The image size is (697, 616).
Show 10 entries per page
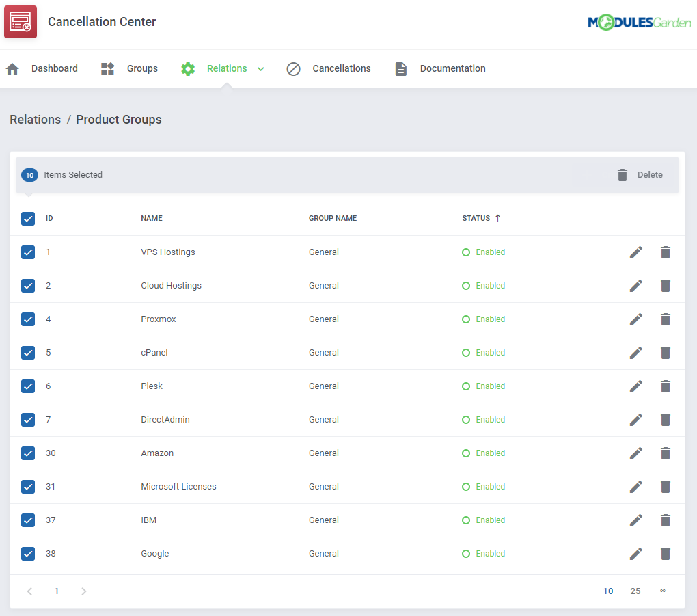[x=608, y=591]
